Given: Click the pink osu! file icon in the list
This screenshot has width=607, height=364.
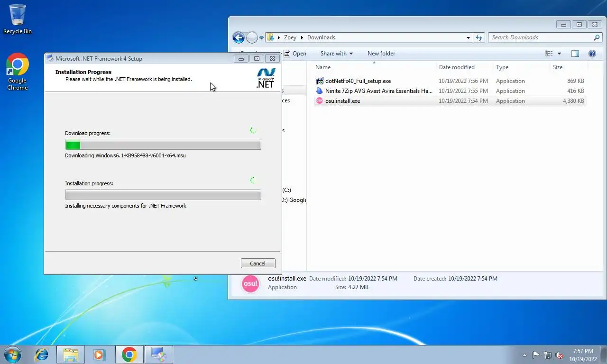Looking at the screenshot, I should (x=320, y=101).
